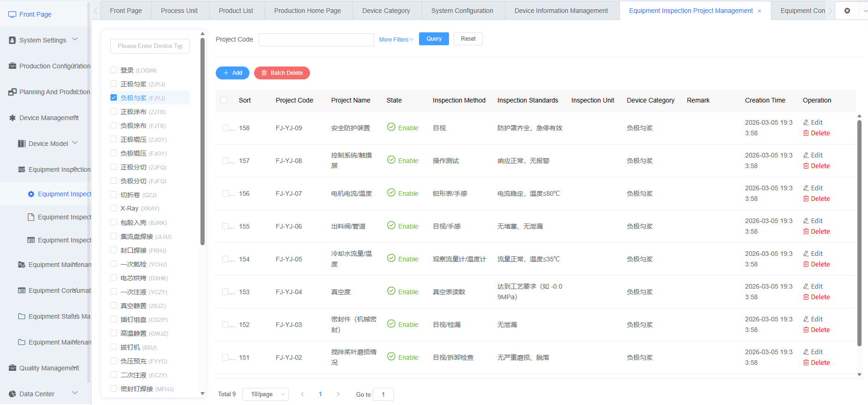The image size is (868, 405).
Task: Click tab bar right arrow
Action: 830,11
